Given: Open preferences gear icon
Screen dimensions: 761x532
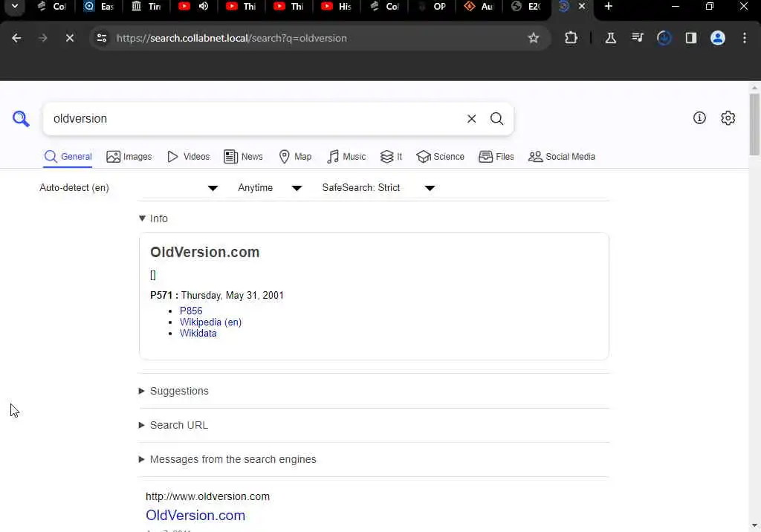Looking at the screenshot, I should 728,118.
